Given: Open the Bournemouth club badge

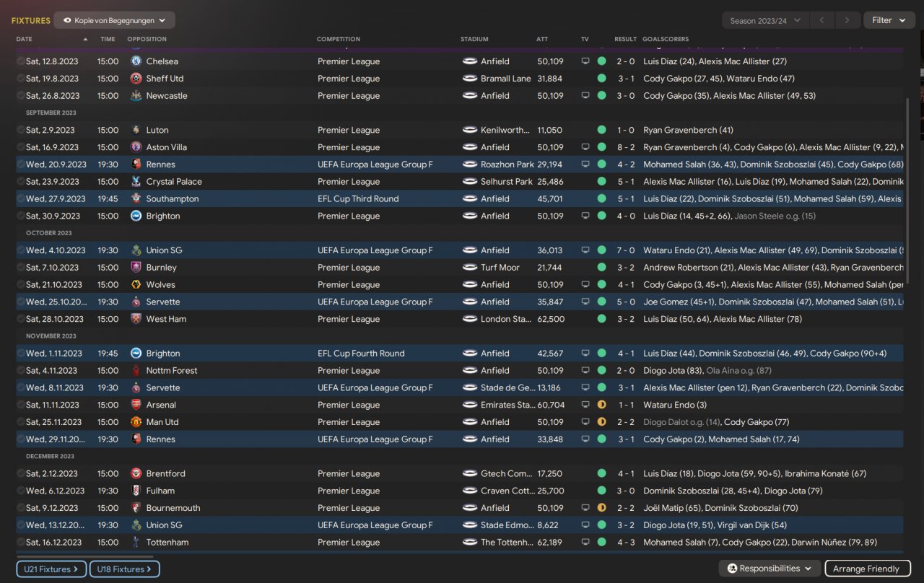Looking at the screenshot, I should [x=136, y=508].
